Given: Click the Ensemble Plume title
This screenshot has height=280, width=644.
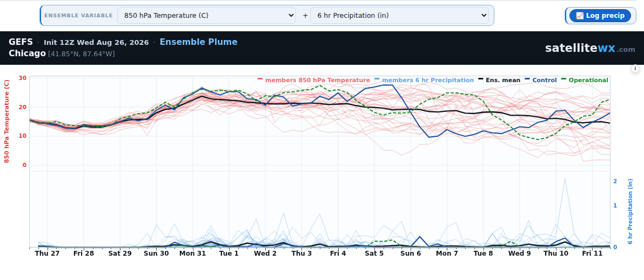Looking at the screenshot, I should pos(198,42).
